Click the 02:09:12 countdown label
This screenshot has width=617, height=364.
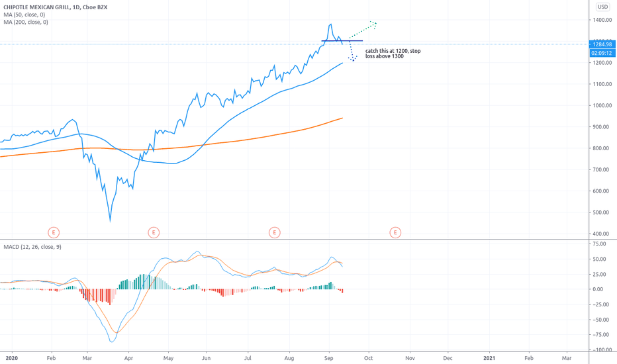(x=602, y=53)
